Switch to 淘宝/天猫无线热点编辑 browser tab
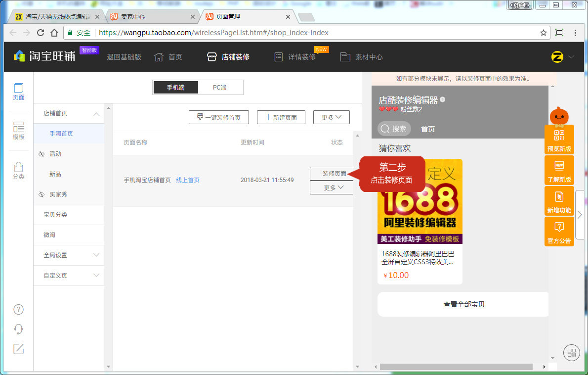Image resolution: width=588 pixels, height=375 pixels. click(x=56, y=17)
